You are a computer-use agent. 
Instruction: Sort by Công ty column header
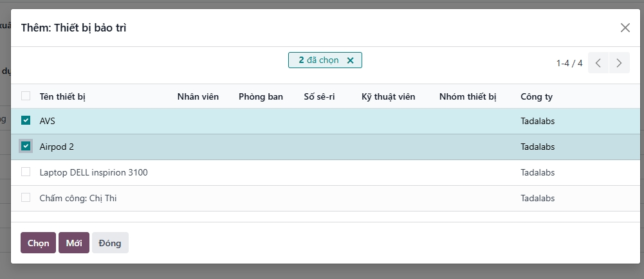537,97
